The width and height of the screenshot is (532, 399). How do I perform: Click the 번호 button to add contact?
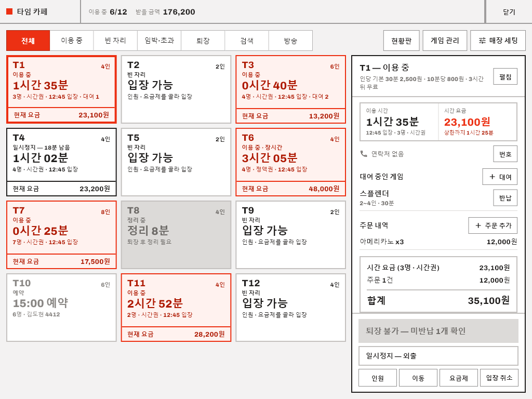[x=505, y=154]
